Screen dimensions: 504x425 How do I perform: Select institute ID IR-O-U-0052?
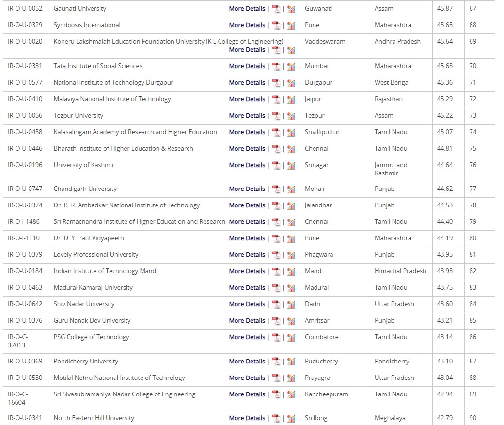tap(25, 9)
